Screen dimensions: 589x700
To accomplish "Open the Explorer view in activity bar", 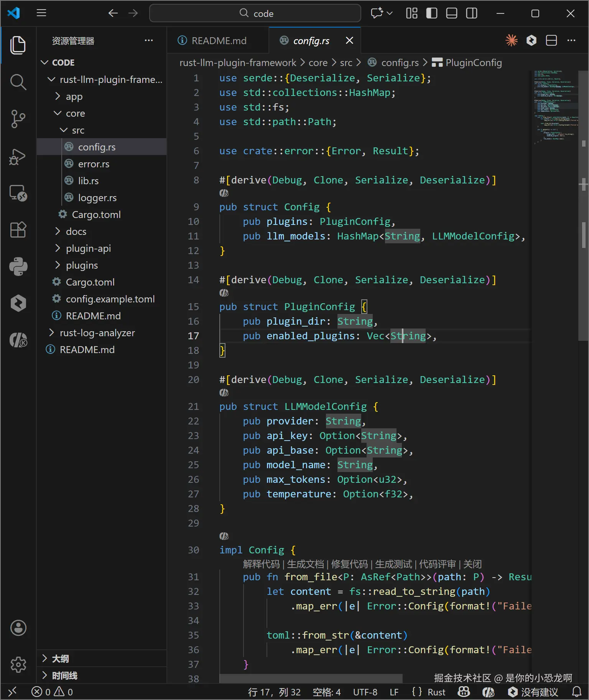I will (x=18, y=45).
